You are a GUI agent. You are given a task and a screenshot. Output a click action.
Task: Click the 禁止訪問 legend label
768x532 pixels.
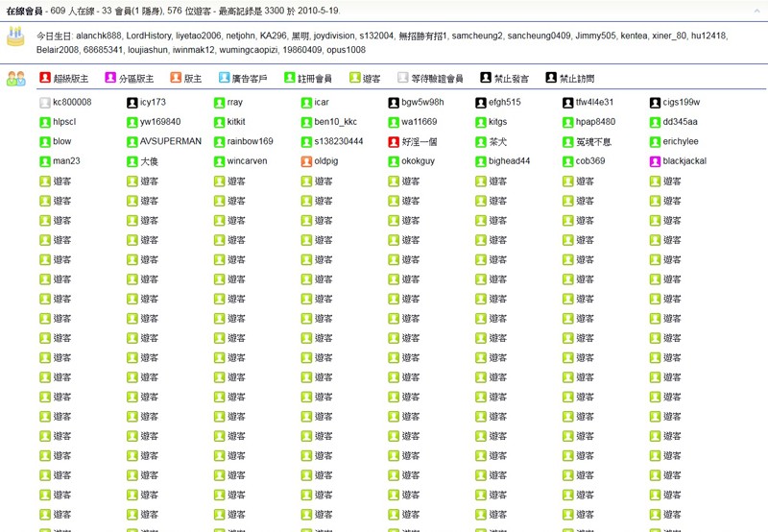[577, 79]
